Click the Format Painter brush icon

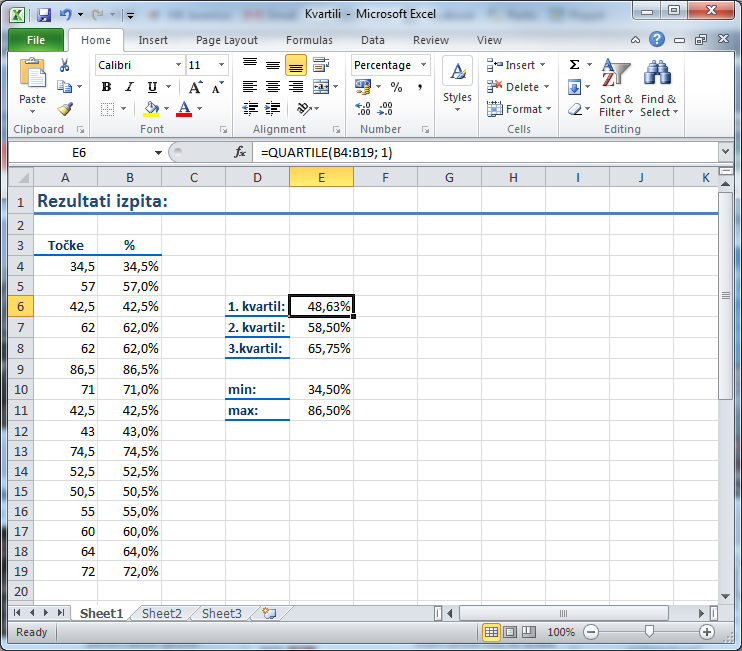point(65,109)
